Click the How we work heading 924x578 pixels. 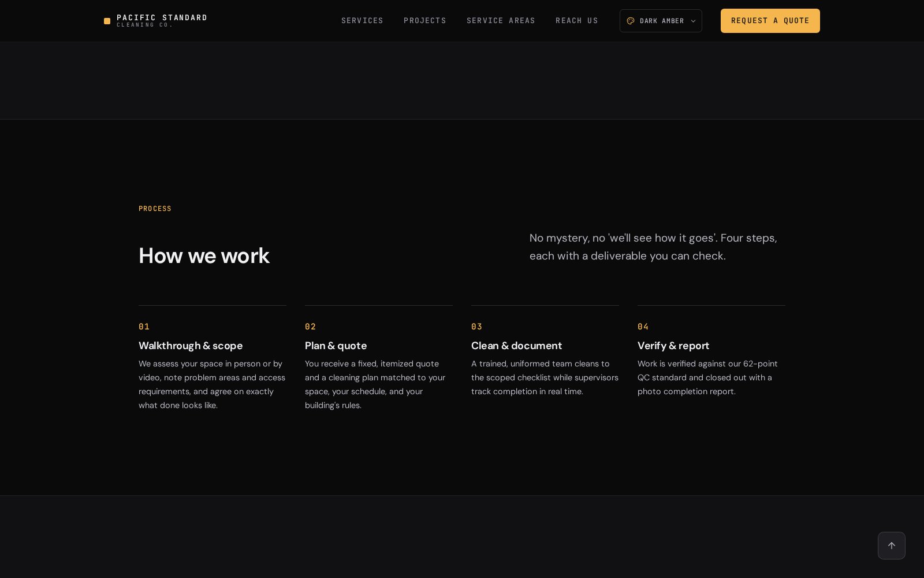click(204, 255)
